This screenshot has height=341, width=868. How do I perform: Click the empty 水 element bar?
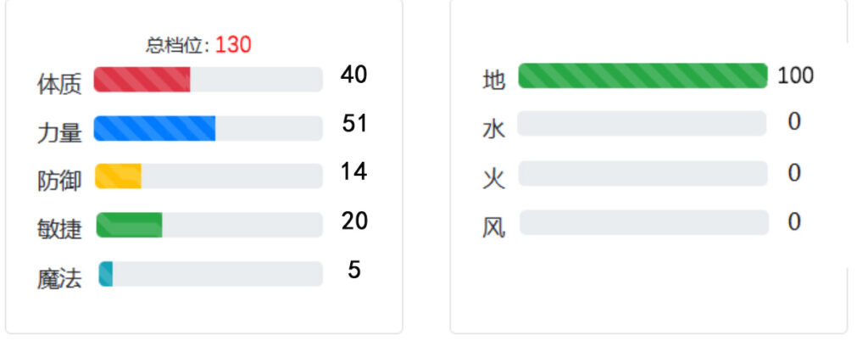[643, 124]
